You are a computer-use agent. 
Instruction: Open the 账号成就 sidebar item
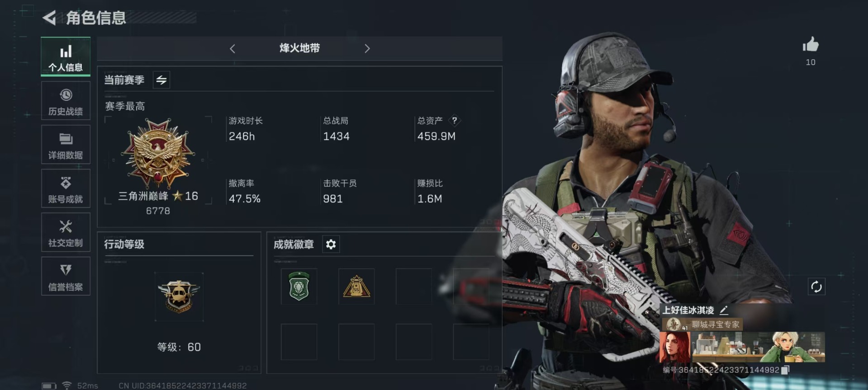tap(66, 188)
